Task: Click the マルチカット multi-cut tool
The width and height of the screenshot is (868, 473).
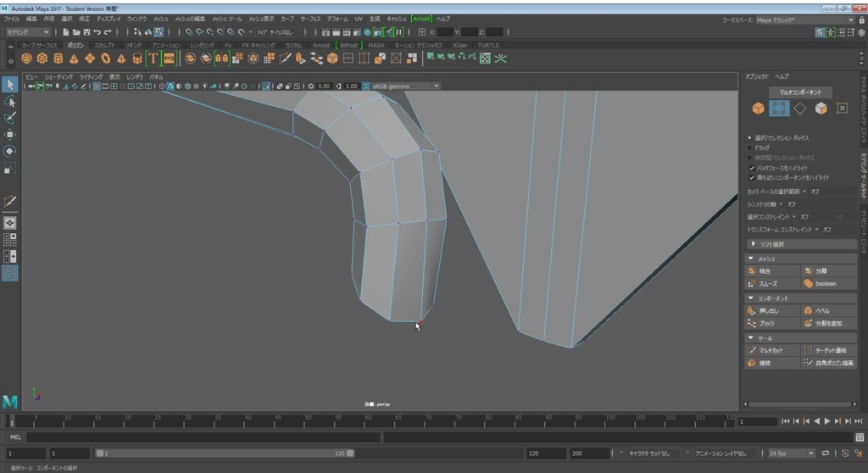Action: [x=772, y=350]
